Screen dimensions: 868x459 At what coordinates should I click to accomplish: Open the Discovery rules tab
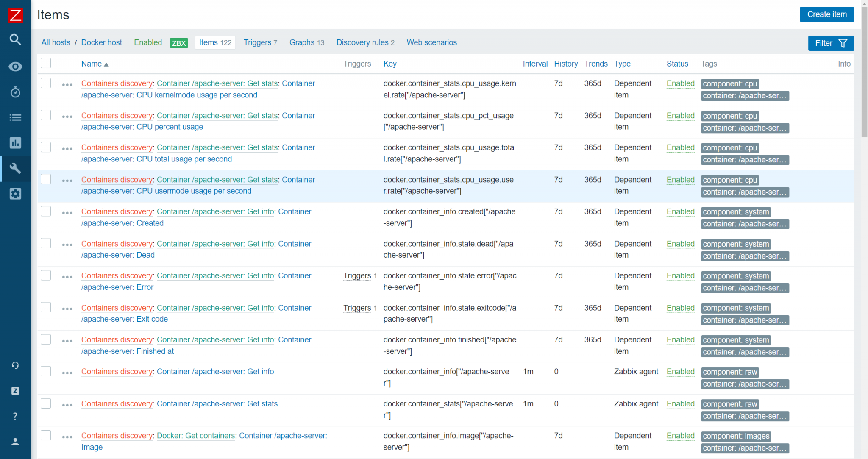362,42
